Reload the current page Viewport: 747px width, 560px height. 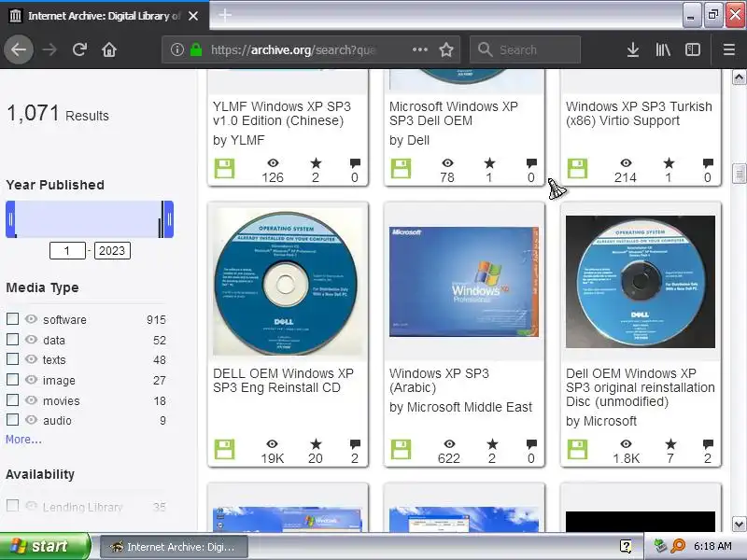point(79,49)
